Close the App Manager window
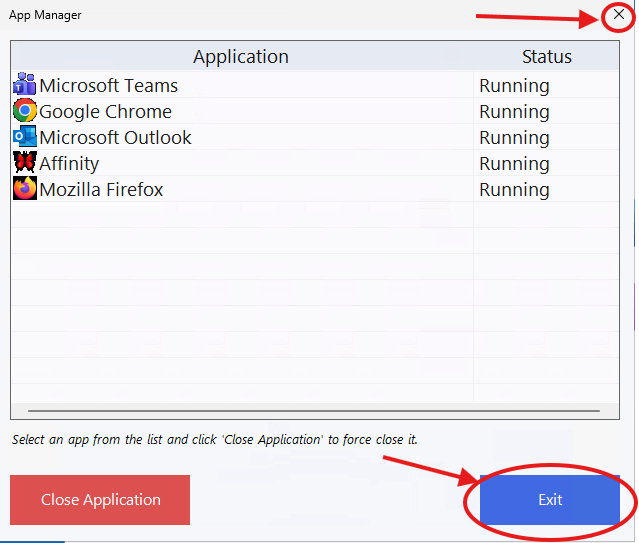Image resolution: width=639 pixels, height=543 pixels. coord(619,15)
